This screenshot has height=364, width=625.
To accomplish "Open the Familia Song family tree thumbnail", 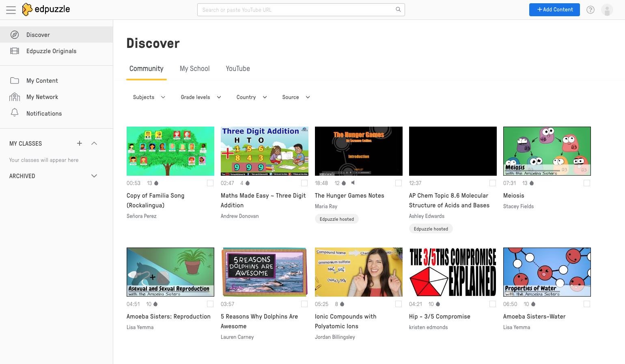I will pos(170,151).
